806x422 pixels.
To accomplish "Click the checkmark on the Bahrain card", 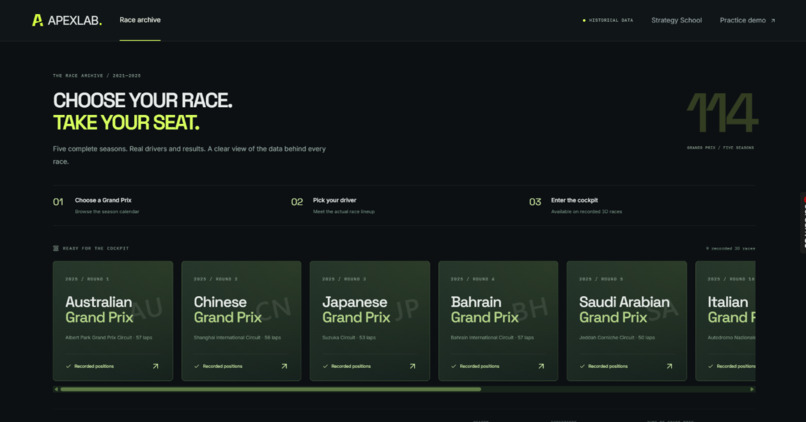I will [x=454, y=366].
